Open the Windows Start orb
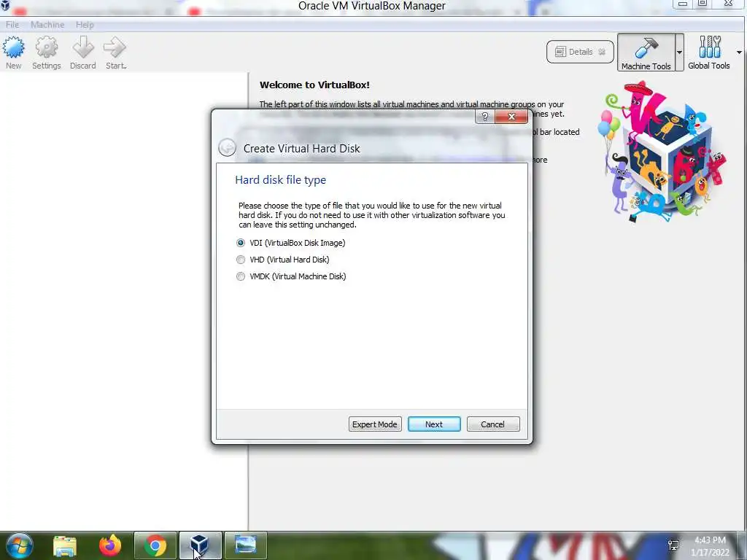The width and height of the screenshot is (747, 560). point(20,545)
